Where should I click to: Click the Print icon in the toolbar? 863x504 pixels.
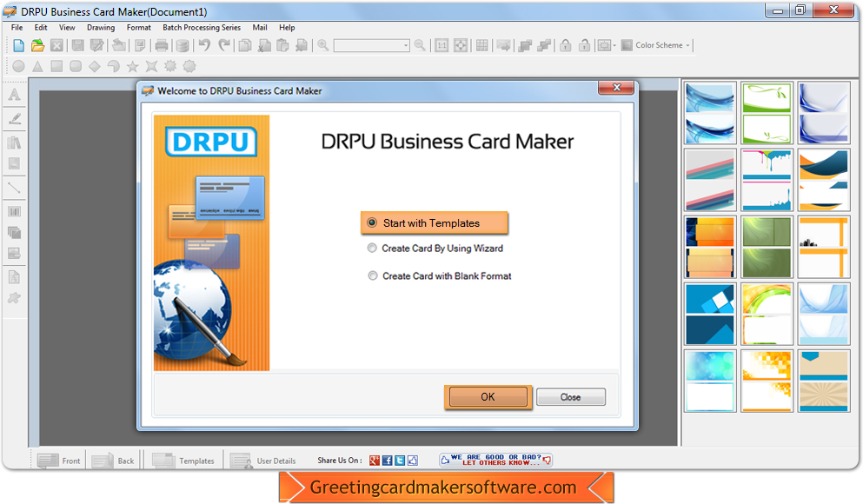tap(162, 45)
